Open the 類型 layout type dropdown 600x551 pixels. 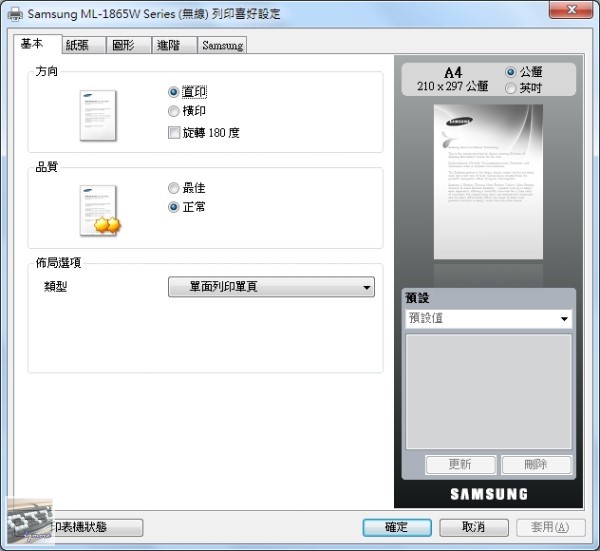pyautogui.click(x=271, y=287)
